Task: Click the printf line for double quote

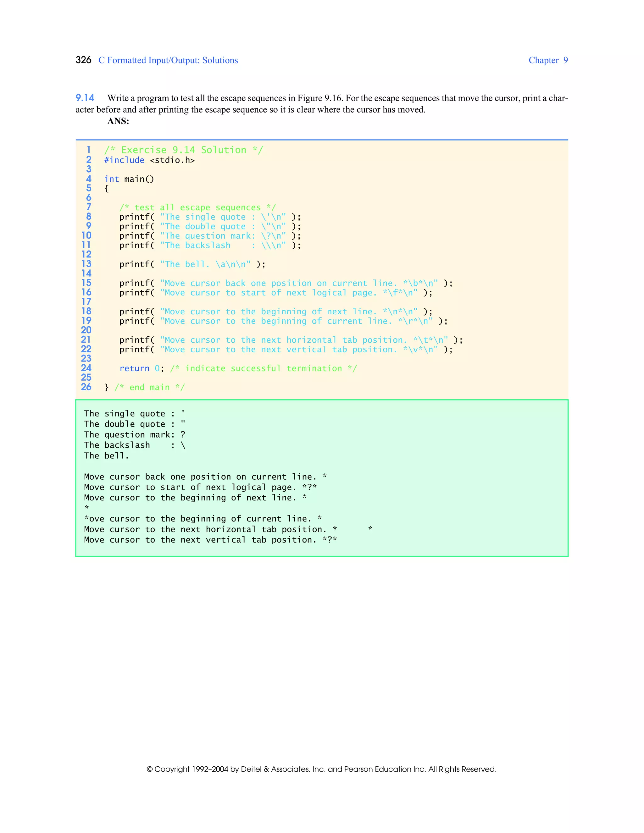Action: pos(210,227)
